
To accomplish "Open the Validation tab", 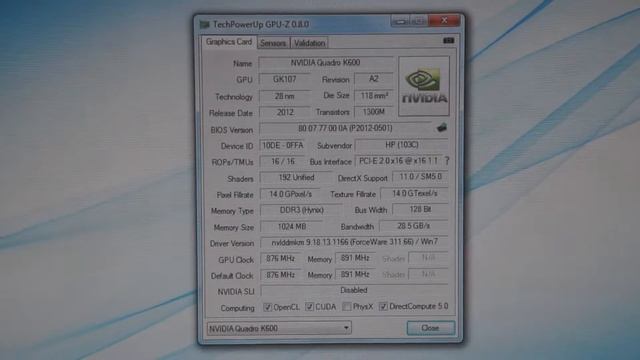I will pyautogui.click(x=309, y=43).
